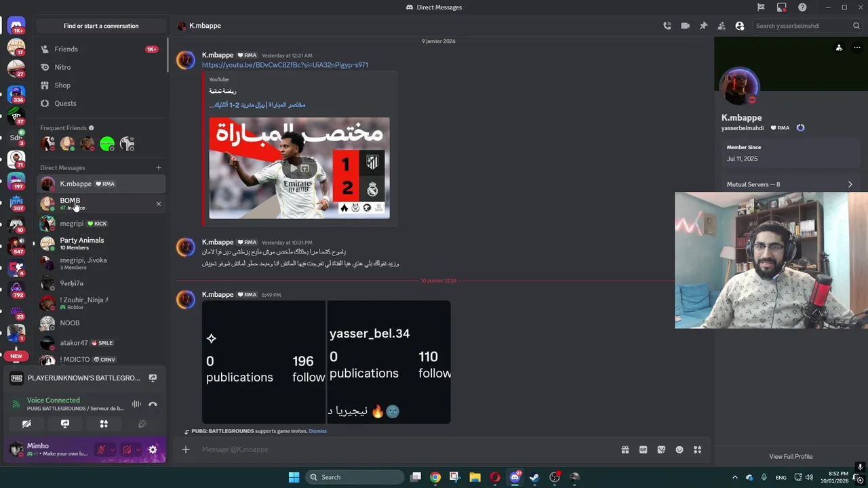Open Direct Messages home Discord icon
868x488 pixels.
[16, 26]
